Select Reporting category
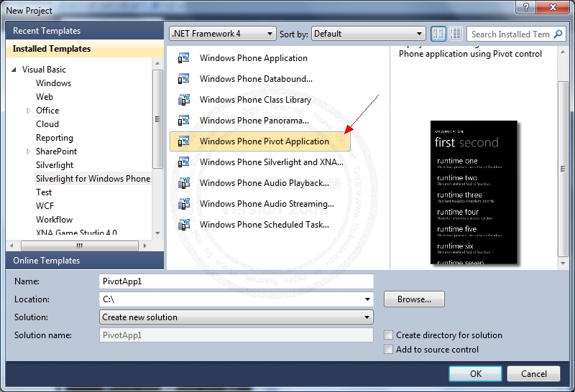Screen dimensions: 575x392 55,138
